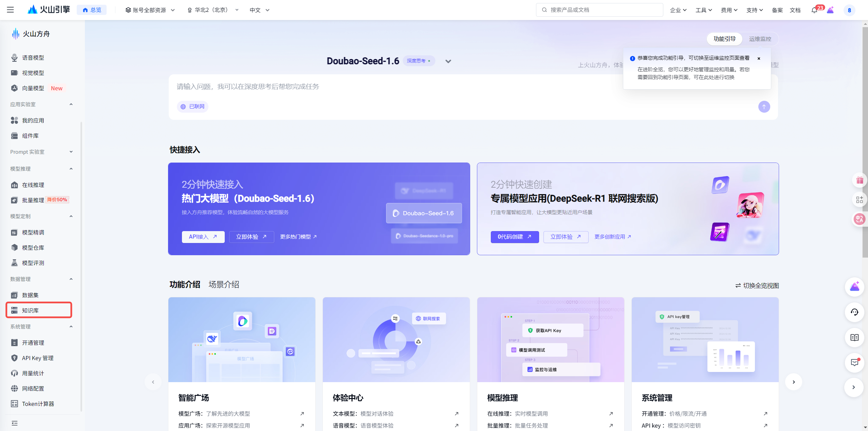Collapse the 模型定制 section

[x=71, y=216]
